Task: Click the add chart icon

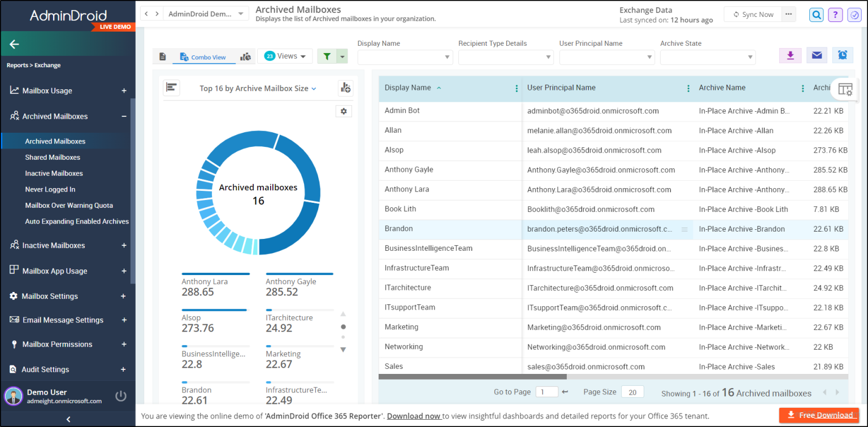Action: pos(345,88)
